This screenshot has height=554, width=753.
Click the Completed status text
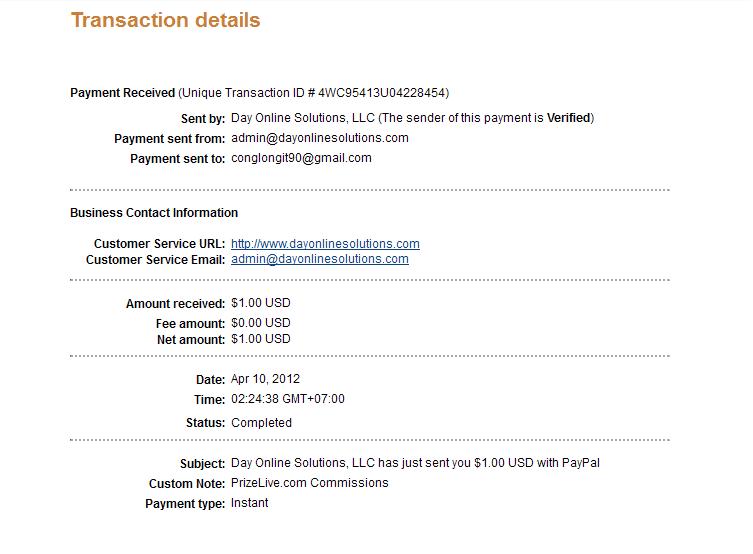click(x=261, y=423)
